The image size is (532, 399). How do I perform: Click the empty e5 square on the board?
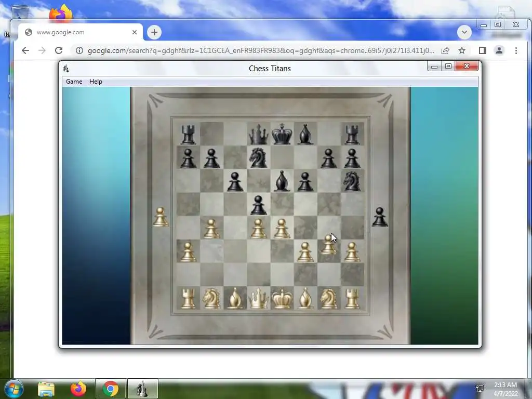[282, 204]
